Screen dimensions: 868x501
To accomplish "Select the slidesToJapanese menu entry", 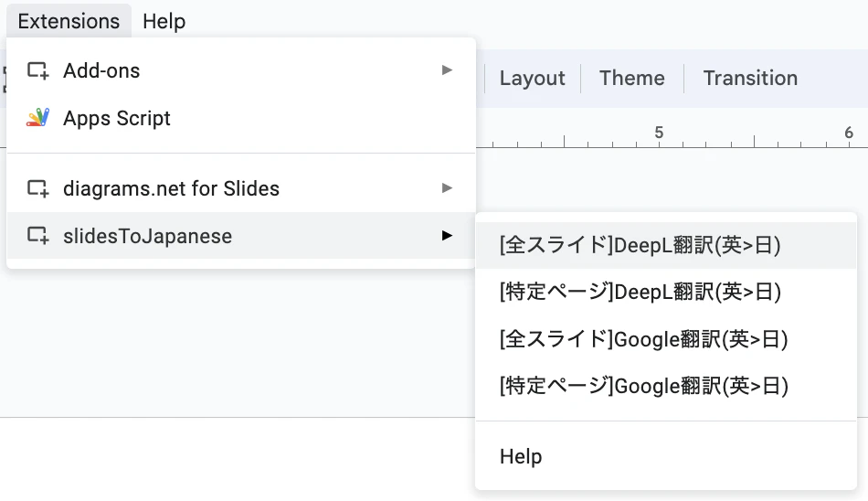I will [241, 236].
